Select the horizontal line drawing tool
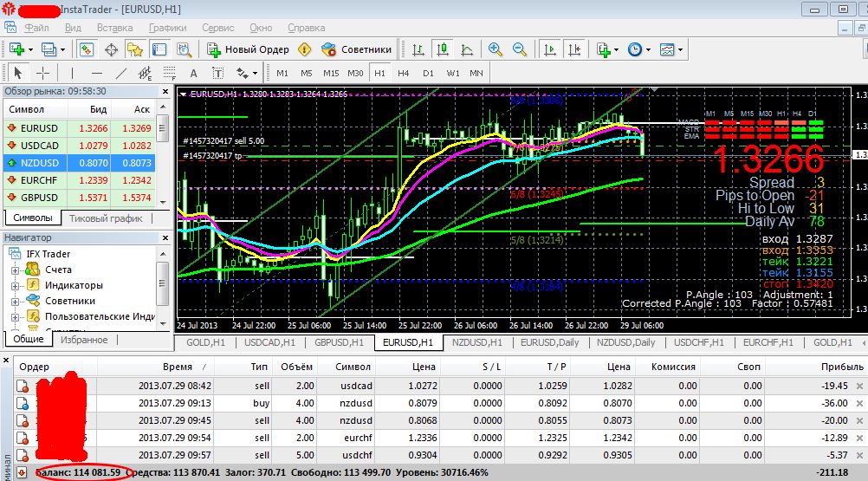 [96, 73]
